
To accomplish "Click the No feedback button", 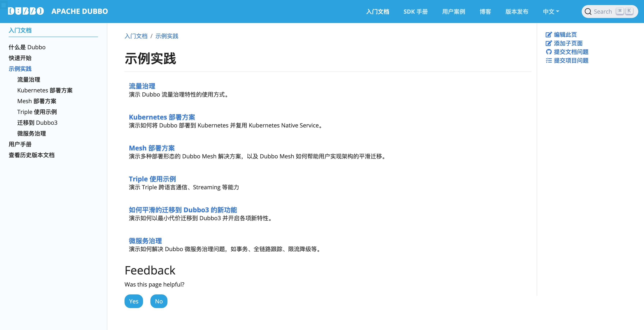I will (159, 301).
